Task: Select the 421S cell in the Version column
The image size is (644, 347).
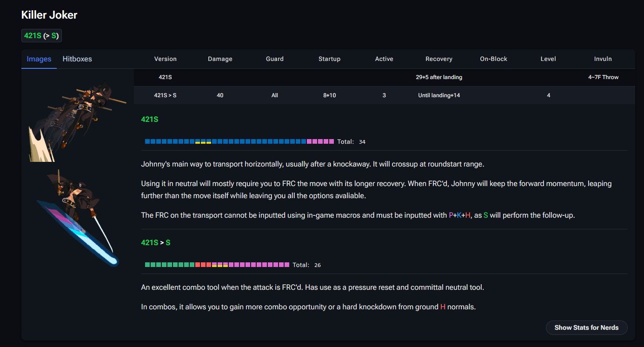Action: tap(166, 77)
